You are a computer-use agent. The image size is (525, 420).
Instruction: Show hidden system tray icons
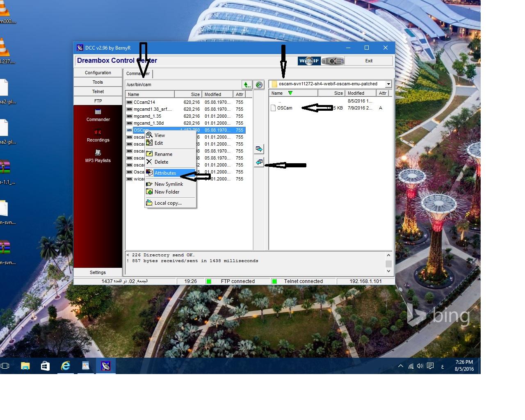point(401,366)
